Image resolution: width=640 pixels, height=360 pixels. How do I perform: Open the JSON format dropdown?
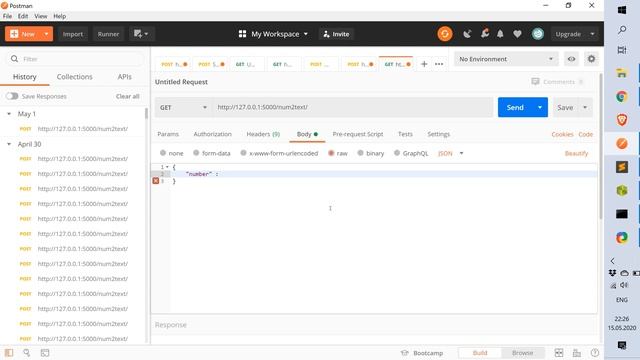click(451, 153)
